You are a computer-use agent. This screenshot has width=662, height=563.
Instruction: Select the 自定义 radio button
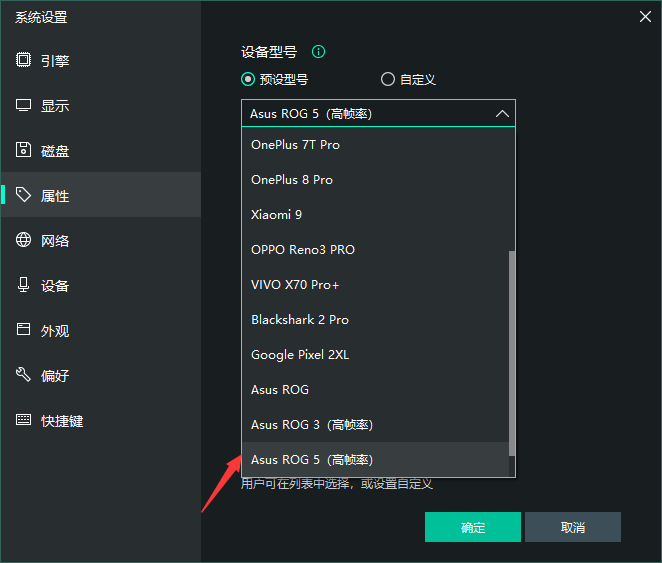click(x=388, y=80)
